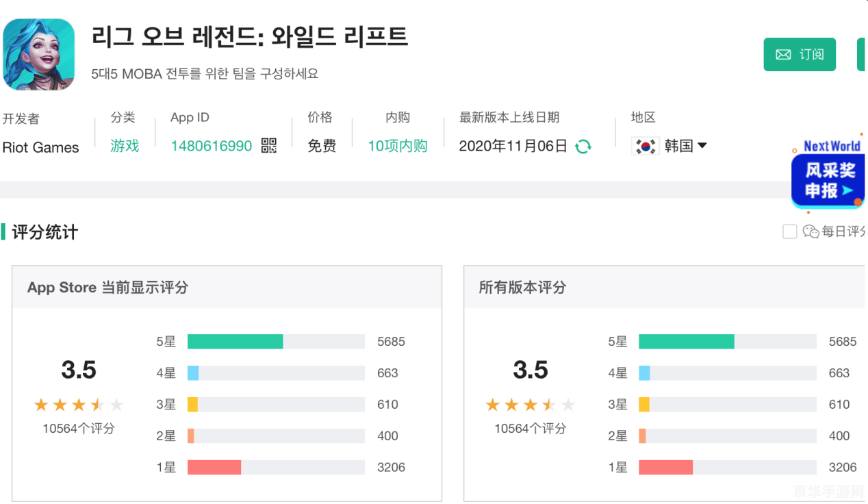Enable the daily rating checkbox

pyautogui.click(x=789, y=232)
